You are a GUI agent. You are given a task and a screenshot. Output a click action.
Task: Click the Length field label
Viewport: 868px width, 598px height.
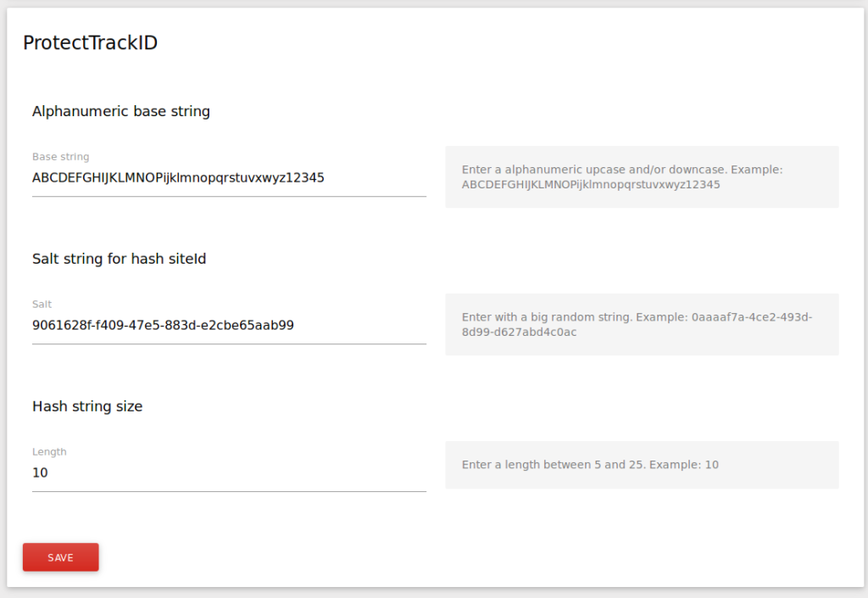[x=49, y=451]
